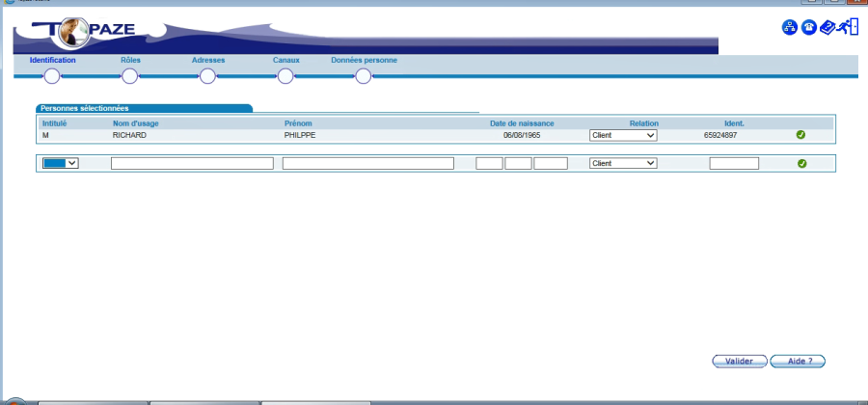Open Relation dropdown for Richard Philippe
The height and width of the screenshot is (405, 868).
click(623, 136)
